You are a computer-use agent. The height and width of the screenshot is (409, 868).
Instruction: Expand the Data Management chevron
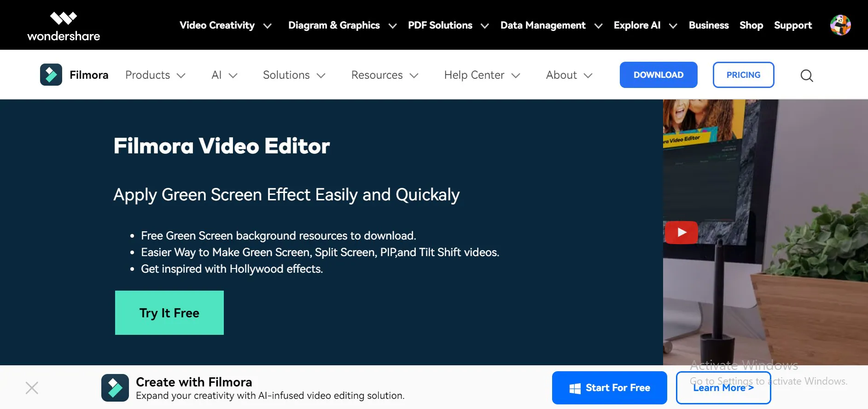598,26
